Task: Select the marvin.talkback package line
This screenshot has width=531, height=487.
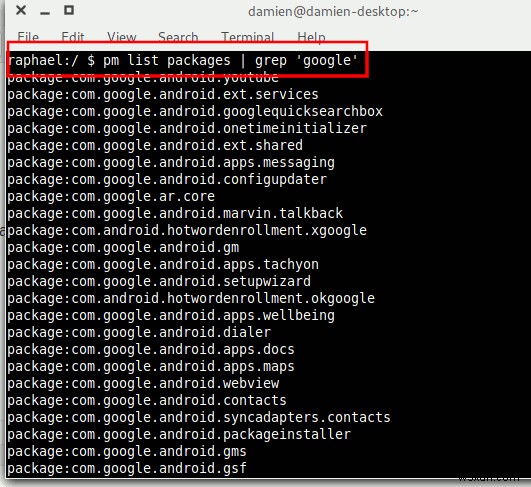Action: click(175, 213)
